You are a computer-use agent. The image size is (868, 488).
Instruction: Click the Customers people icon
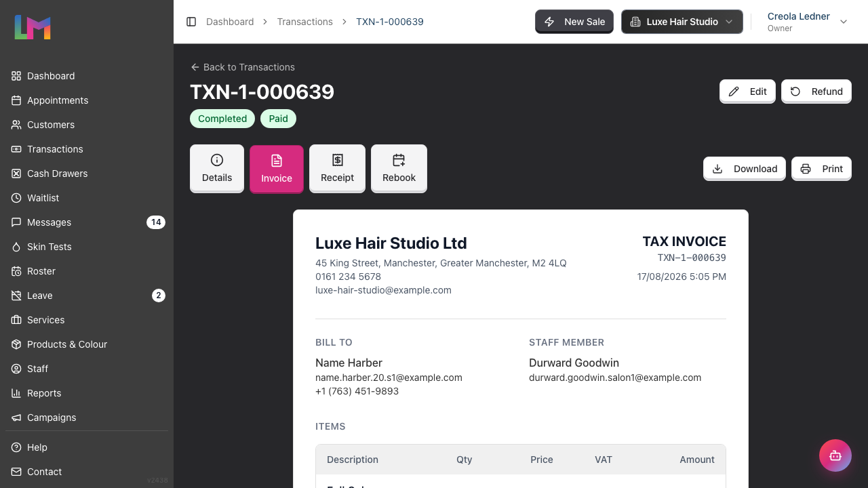[x=16, y=125]
